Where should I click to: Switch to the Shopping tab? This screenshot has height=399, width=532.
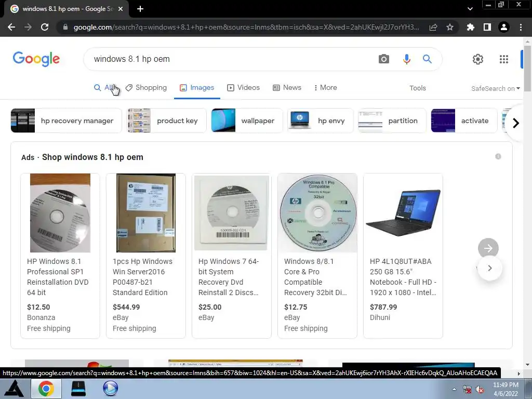(x=146, y=87)
